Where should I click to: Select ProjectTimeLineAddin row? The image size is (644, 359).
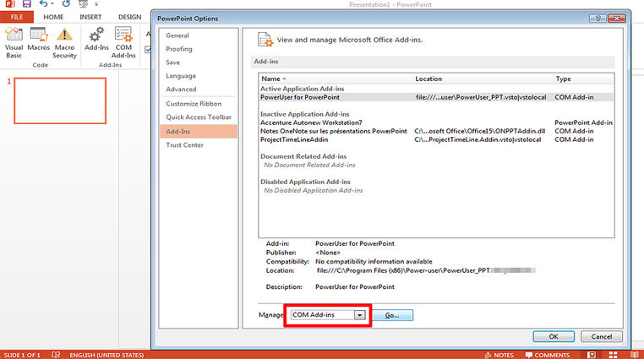(436, 139)
